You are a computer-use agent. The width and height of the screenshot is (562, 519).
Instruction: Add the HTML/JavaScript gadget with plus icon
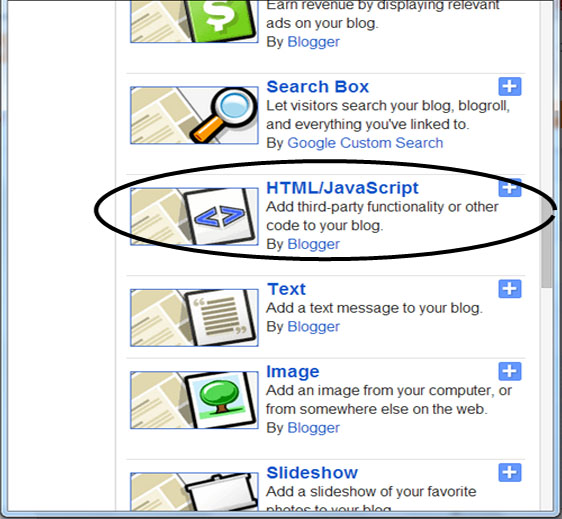coord(510,188)
